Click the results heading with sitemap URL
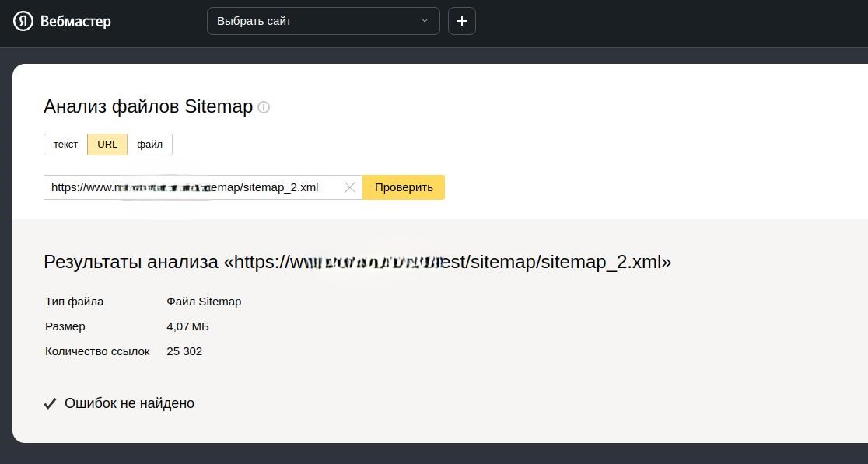 point(357,262)
